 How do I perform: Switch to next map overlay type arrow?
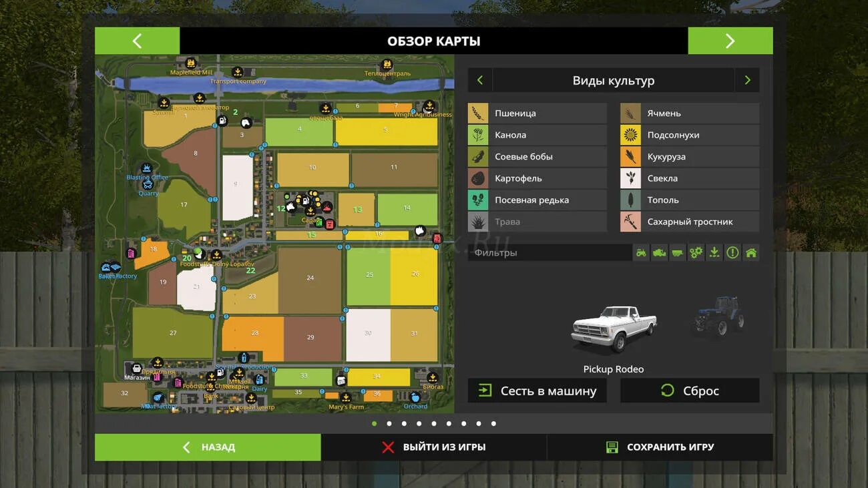point(747,80)
